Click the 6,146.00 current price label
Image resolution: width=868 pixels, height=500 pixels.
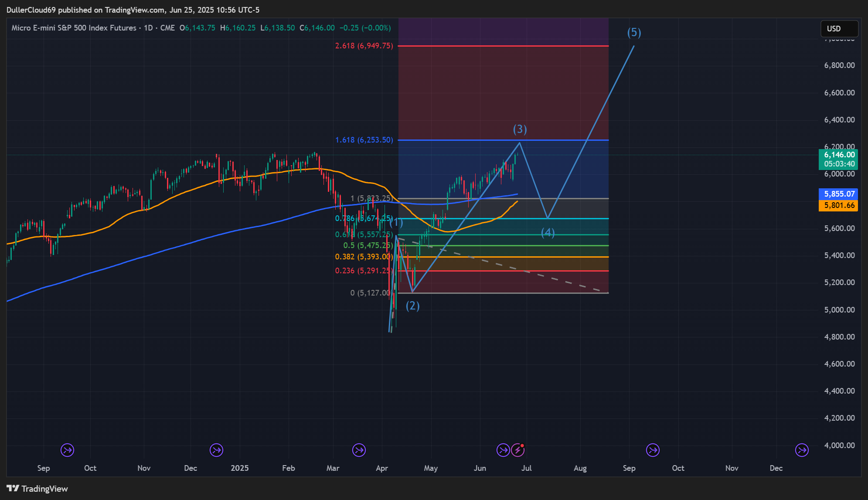click(x=839, y=155)
